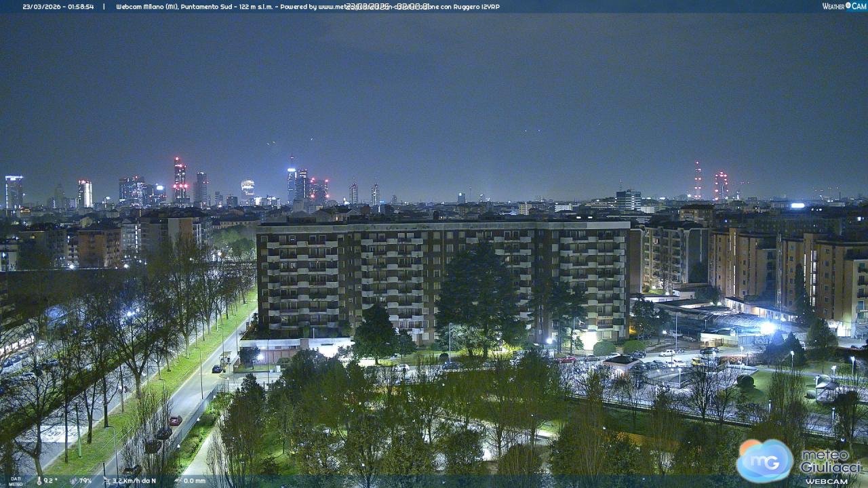The height and width of the screenshot is (488, 868).
Task: Click the wind speed icon
Action: [106, 481]
